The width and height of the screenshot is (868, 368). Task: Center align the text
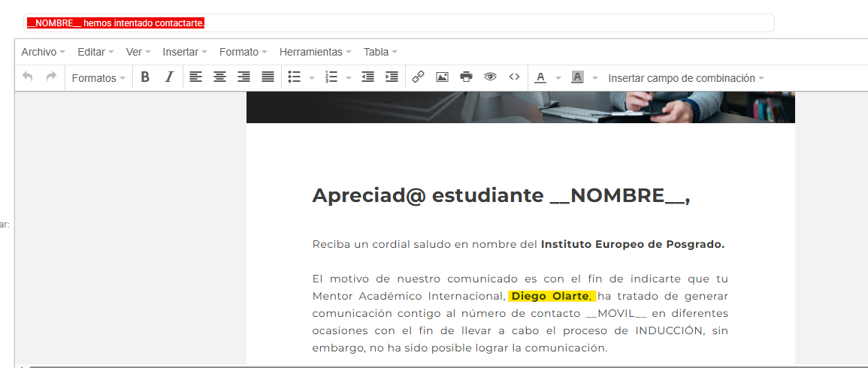[219, 77]
